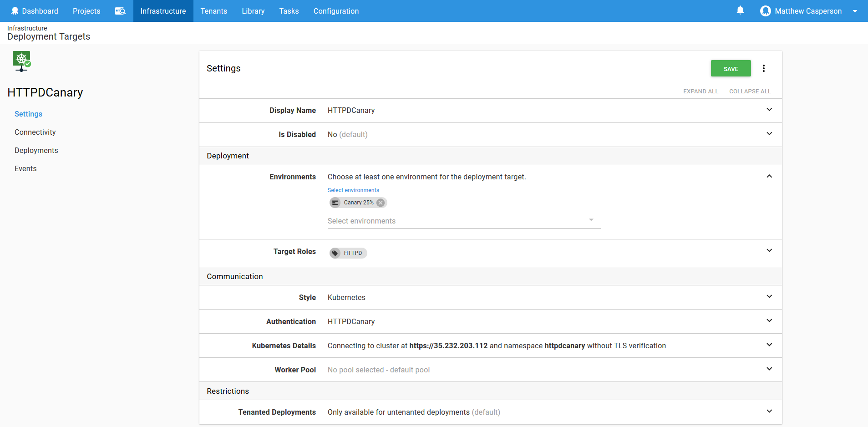Click the COLLAPSE ALL link
Image resolution: width=868 pixels, height=427 pixels.
click(x=750, y=91)
